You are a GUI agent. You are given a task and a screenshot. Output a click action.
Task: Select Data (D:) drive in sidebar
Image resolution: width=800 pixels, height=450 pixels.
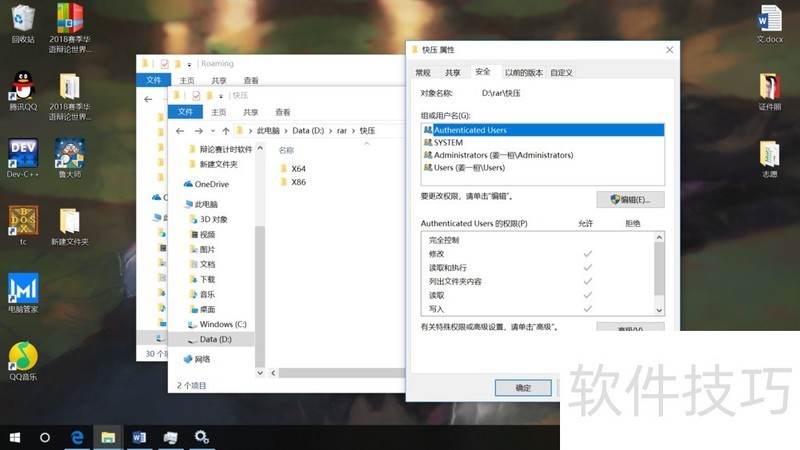(x=215, y=340)
